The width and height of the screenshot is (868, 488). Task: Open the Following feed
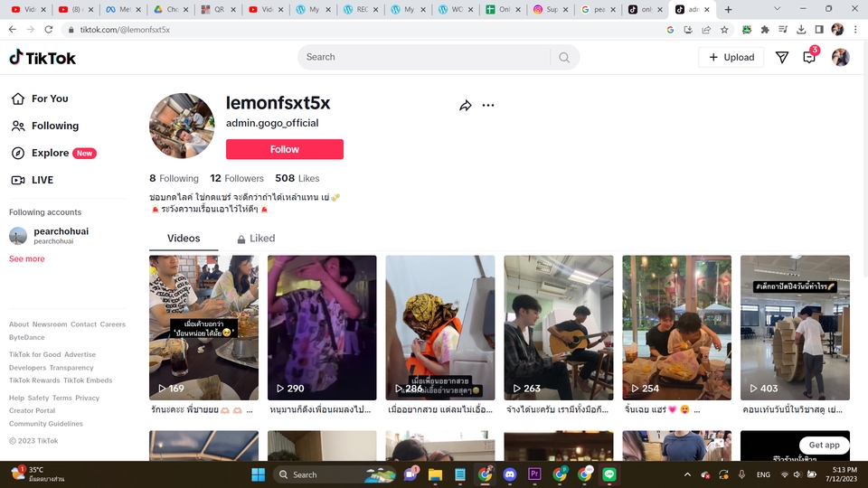pos(45,126)
